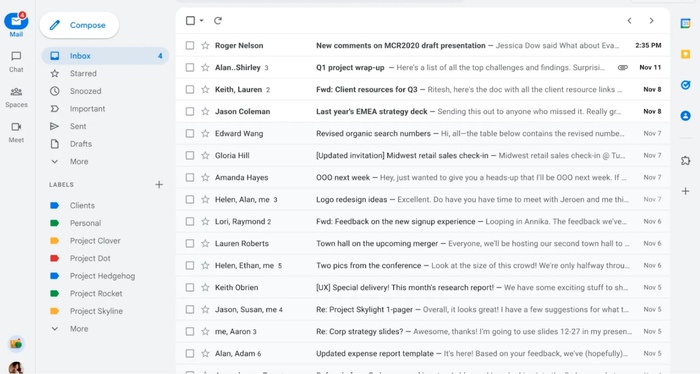This screenshot has height=374, width=700.
Task: Click the Compose button
Action: click(x=79, y=25)
